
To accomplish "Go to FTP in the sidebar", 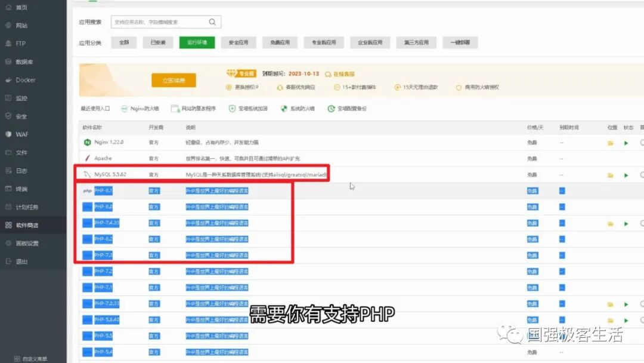I will [x=20, y=44].
